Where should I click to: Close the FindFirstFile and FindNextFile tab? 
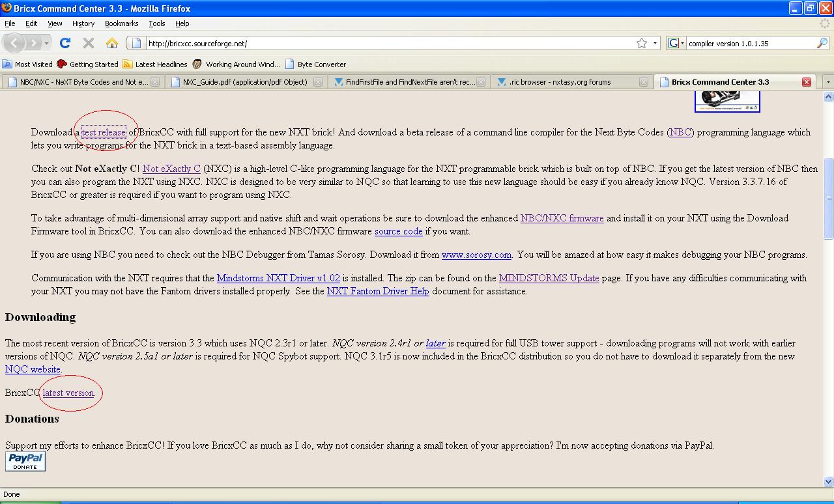click(x=481, y=82)
